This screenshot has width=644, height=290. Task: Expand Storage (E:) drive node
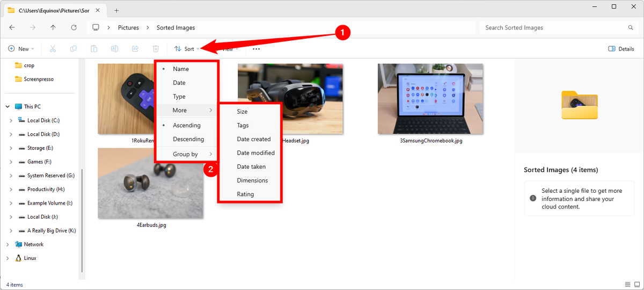[x=11, y=148]
